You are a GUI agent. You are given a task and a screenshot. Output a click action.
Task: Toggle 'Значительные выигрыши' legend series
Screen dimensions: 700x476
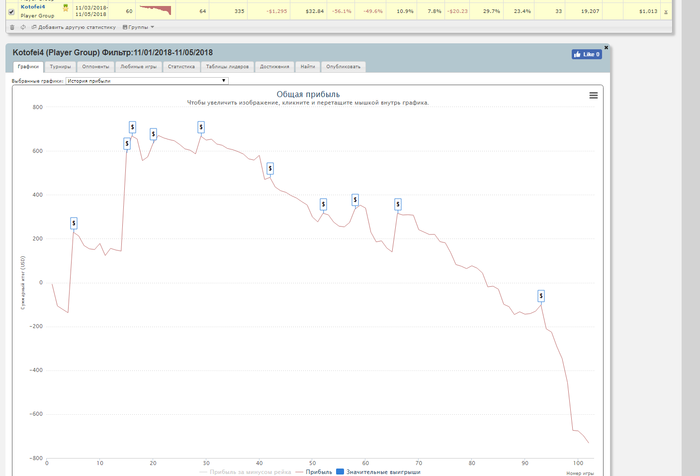378,472
